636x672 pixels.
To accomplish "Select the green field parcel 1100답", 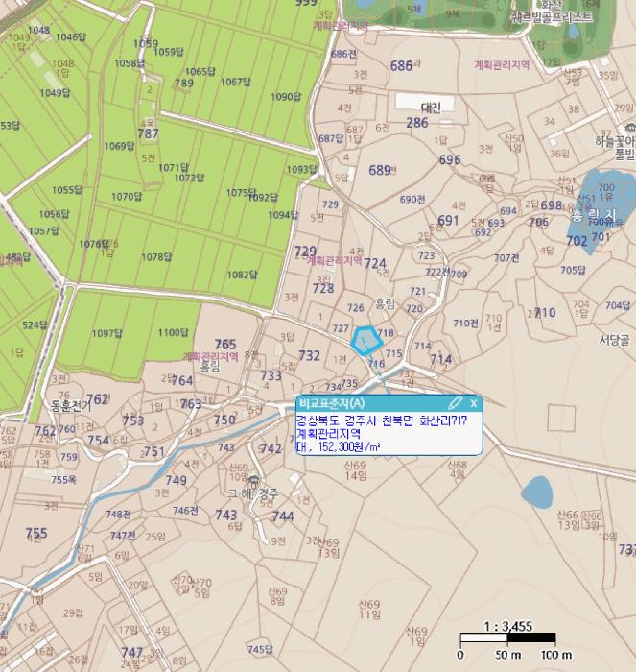I will (x=174, y=332).
